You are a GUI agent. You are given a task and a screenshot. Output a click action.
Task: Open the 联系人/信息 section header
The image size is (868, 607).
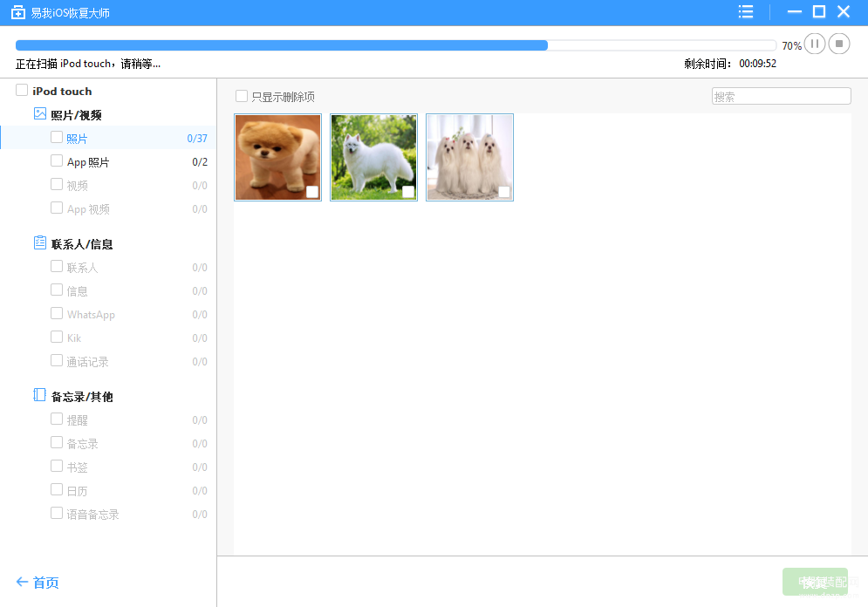click(x=82, y=244)
